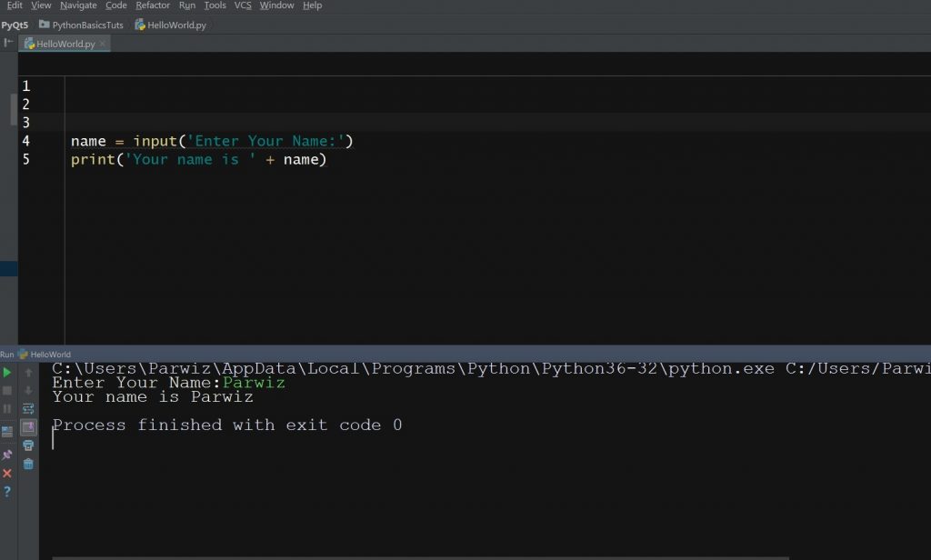Open the VCS menu
Screen dimensions: 931x560
pyautogui.click(x=243, y=5)
